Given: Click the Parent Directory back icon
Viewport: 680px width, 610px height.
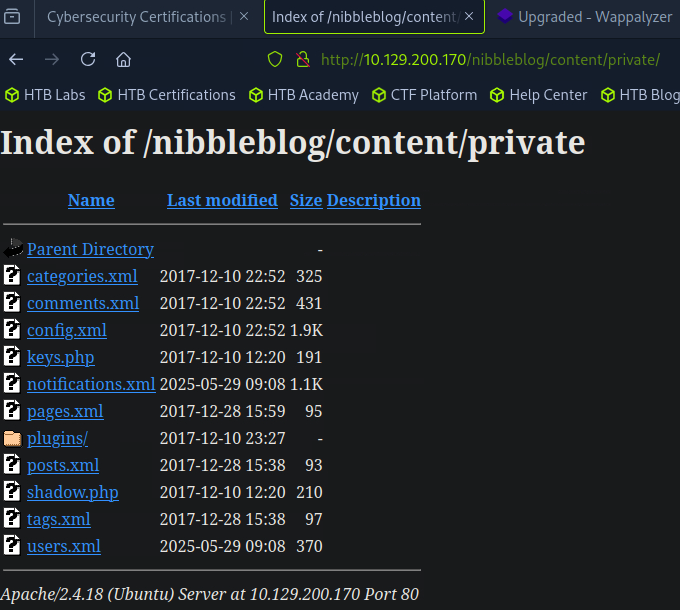Looking at the screenshot, I should click(x=13, y=249).
